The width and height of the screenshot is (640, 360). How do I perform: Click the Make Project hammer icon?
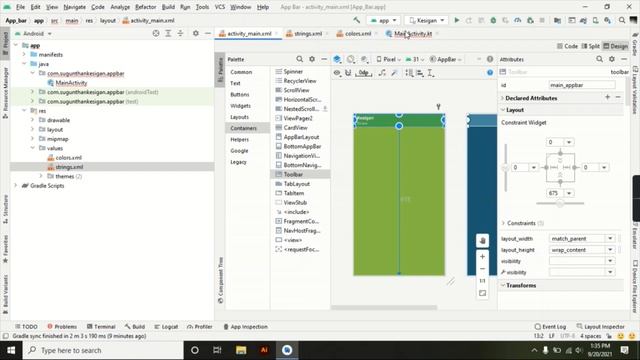pyautogui.click(x=357, y=20)
